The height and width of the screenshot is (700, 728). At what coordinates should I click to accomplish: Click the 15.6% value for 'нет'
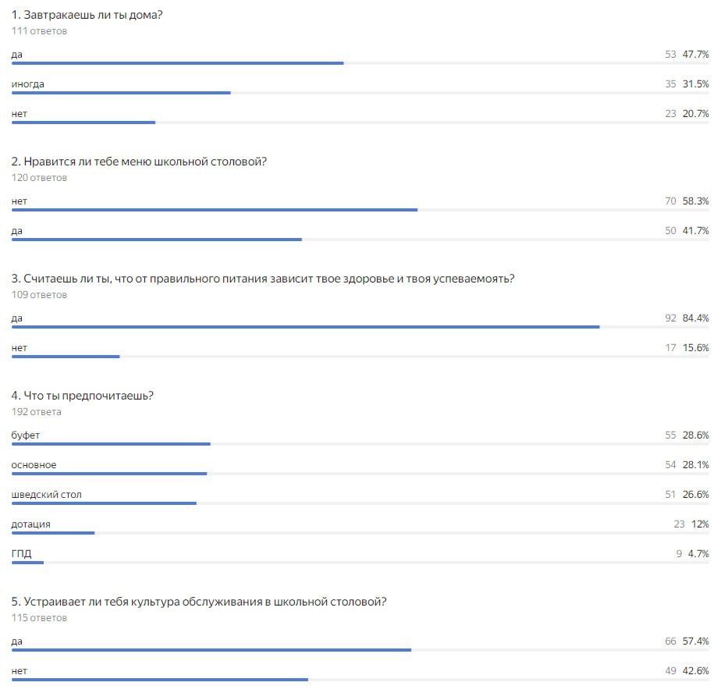[695, 348]
